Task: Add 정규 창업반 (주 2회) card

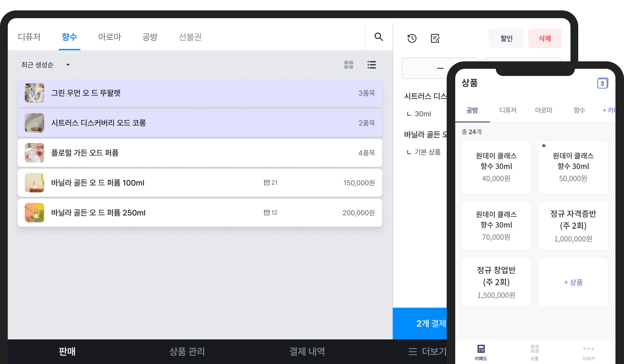Action: click(496, 282)
